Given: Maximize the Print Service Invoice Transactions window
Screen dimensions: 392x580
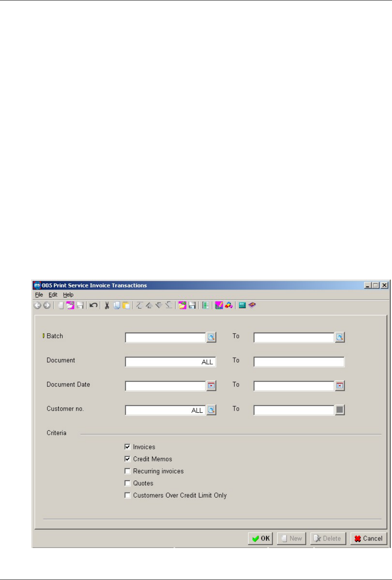Looking at the screenshot, I should 376,285.
